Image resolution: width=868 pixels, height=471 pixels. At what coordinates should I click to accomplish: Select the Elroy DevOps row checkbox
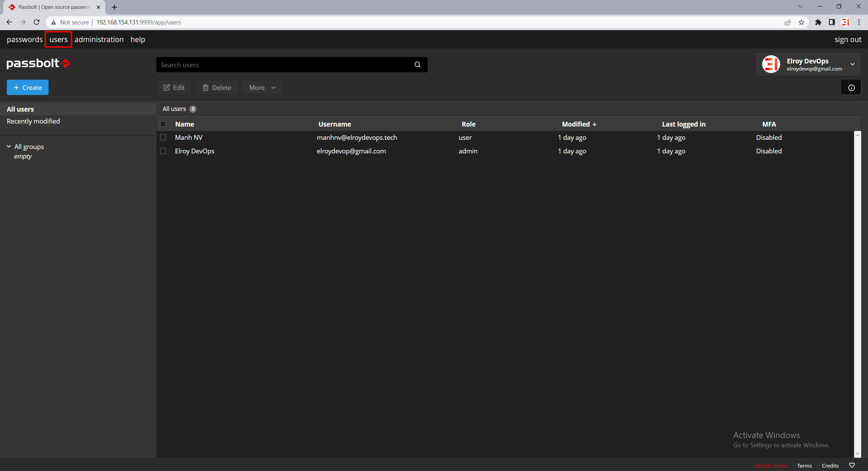coord(163,151)
